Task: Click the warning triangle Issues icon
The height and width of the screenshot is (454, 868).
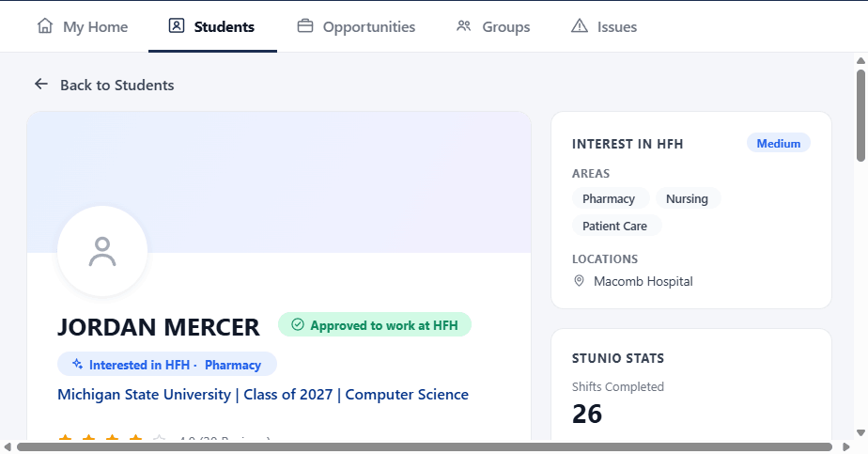Action: pos(580,26)
